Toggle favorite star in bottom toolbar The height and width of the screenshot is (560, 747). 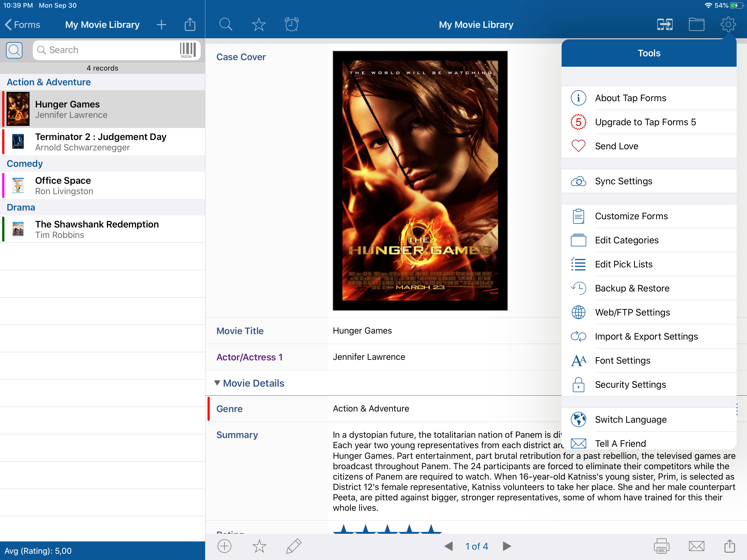(x=259, y=546)
